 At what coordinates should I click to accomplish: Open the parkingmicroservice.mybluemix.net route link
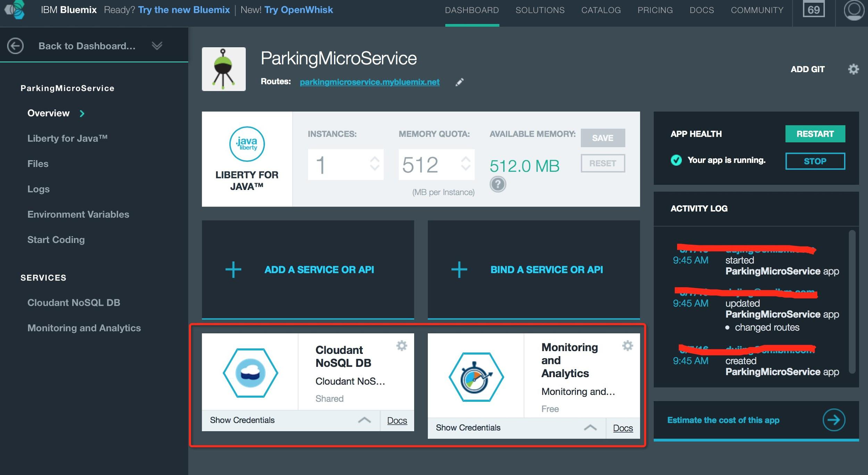(x=369, y=82)
